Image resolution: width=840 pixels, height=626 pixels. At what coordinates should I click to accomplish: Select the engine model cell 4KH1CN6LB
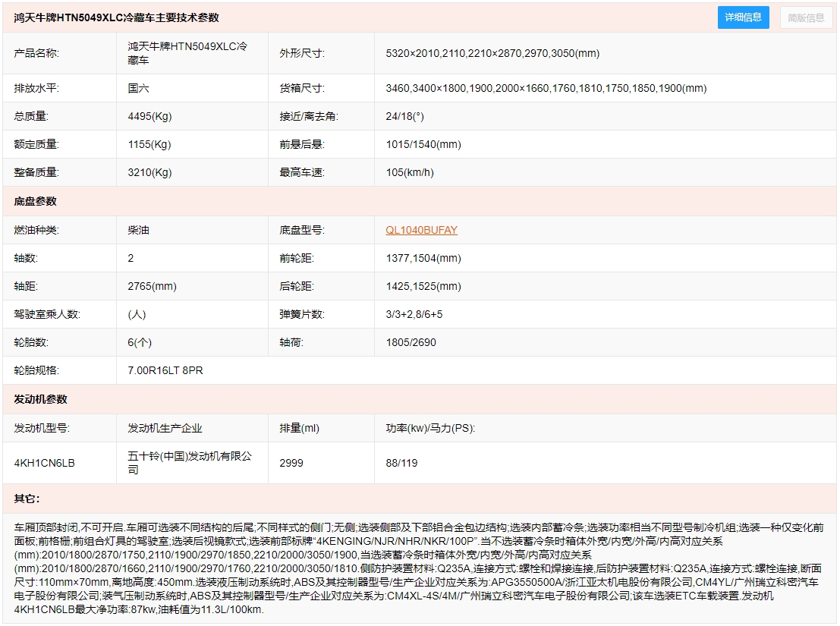[x=45, y=463]
